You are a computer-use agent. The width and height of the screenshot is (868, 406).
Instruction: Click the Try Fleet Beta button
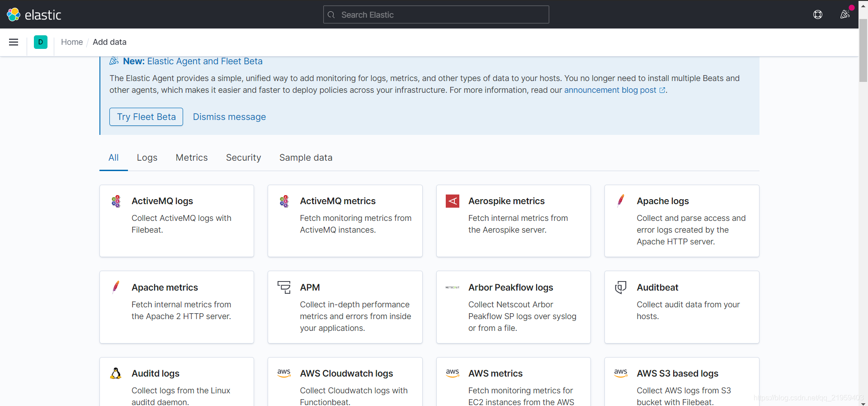[x=146, y=117]
